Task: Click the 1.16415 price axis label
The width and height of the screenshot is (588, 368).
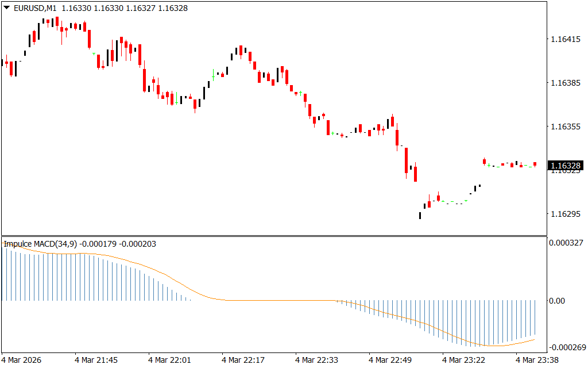Action: pos(566,40)
